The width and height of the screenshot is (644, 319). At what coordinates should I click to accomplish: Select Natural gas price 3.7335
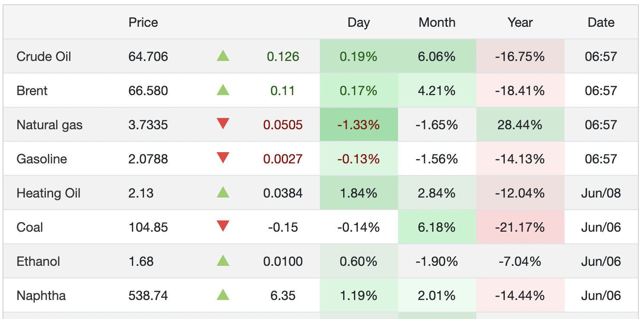coord(148,125)
